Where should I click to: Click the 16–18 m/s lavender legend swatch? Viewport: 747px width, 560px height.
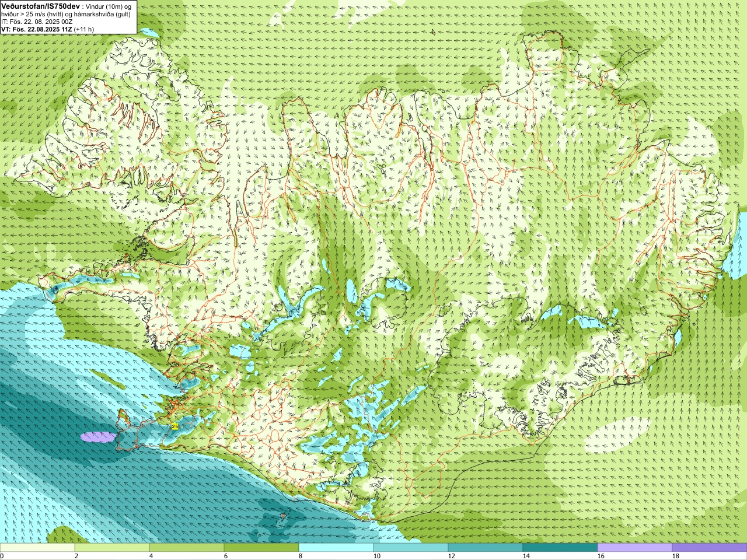(x=635, y=548)
